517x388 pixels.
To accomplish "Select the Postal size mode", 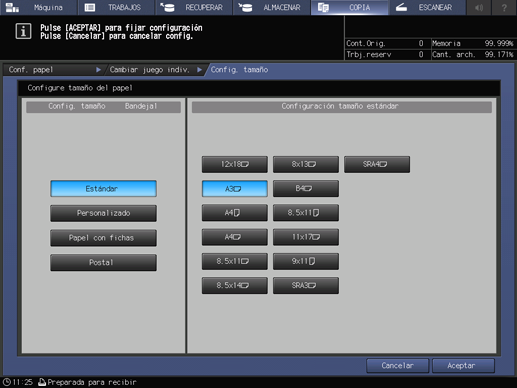I will [103, 263].
